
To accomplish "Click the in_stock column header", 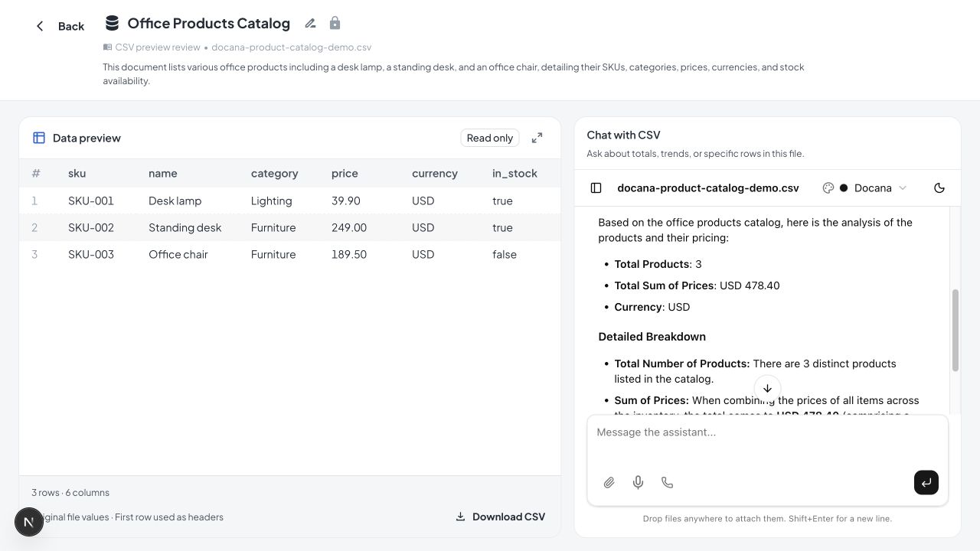I will [x=514, y=173].
